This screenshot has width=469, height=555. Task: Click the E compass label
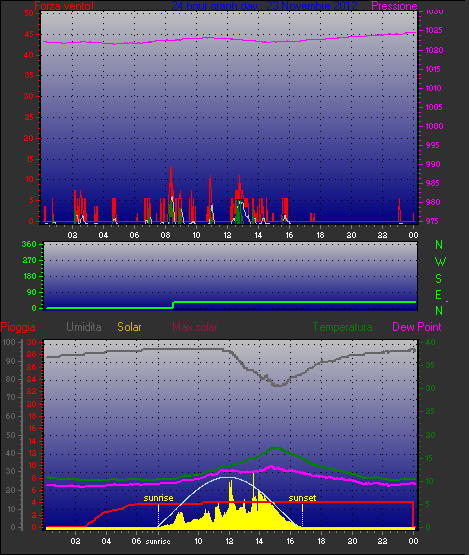click(x=439, y=295)
